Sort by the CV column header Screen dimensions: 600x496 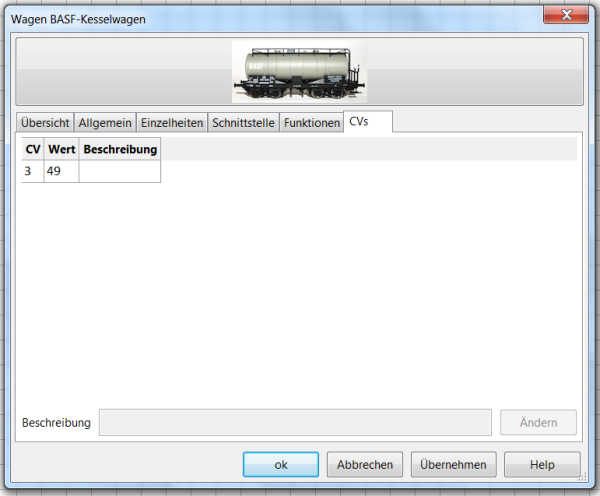pos(33,149)
